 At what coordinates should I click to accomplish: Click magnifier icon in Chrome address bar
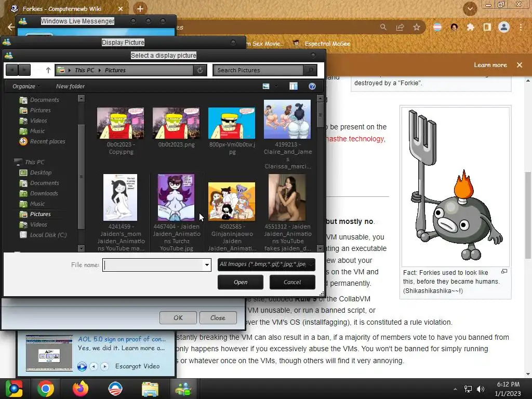(x=383, y=27)
